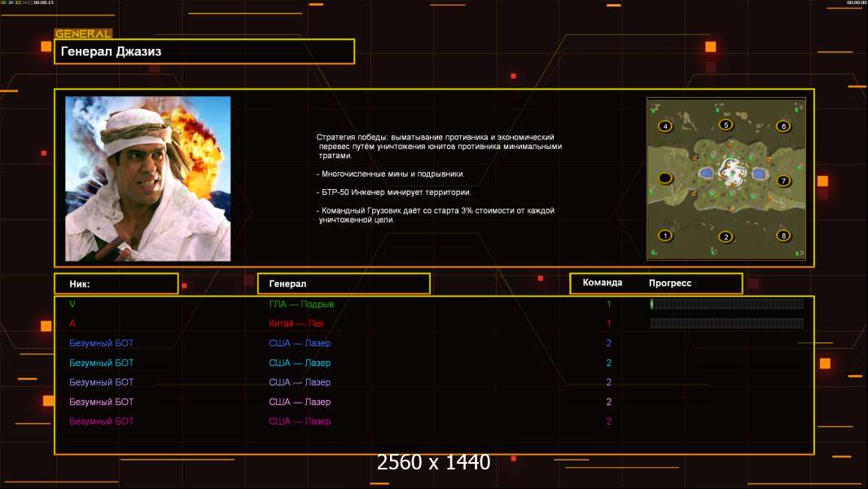Select start position 6 on the minimap
This screenshot has height=489, width=868.
click(783, 126)
